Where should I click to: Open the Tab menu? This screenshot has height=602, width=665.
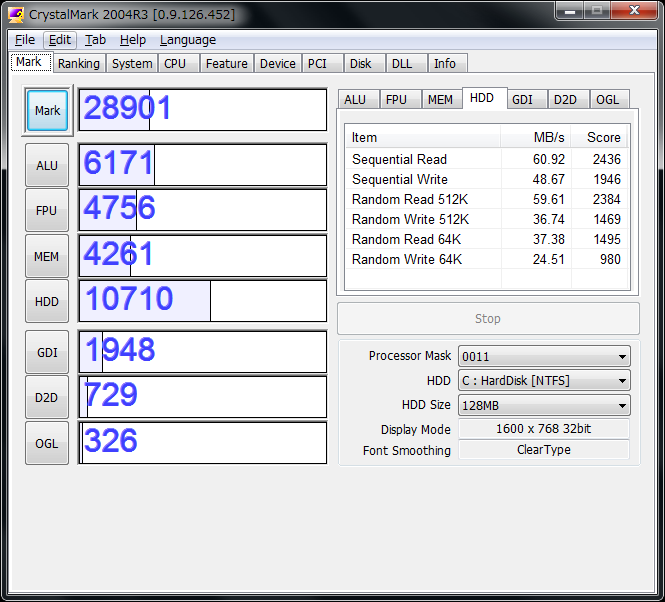coord(95,40)
